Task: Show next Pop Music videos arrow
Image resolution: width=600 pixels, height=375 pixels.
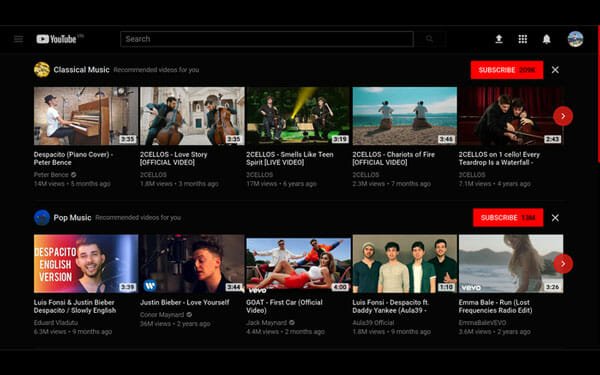Action: click(x=563, y=264)
